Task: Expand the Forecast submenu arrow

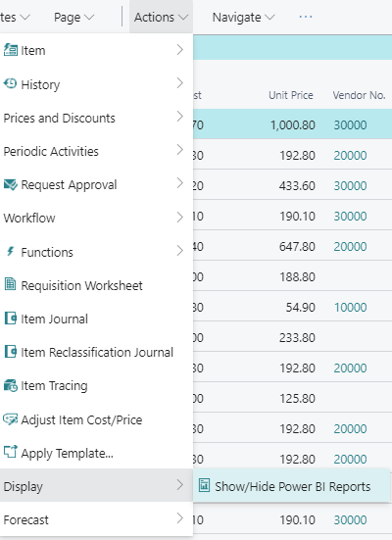Action: [179, 518]
